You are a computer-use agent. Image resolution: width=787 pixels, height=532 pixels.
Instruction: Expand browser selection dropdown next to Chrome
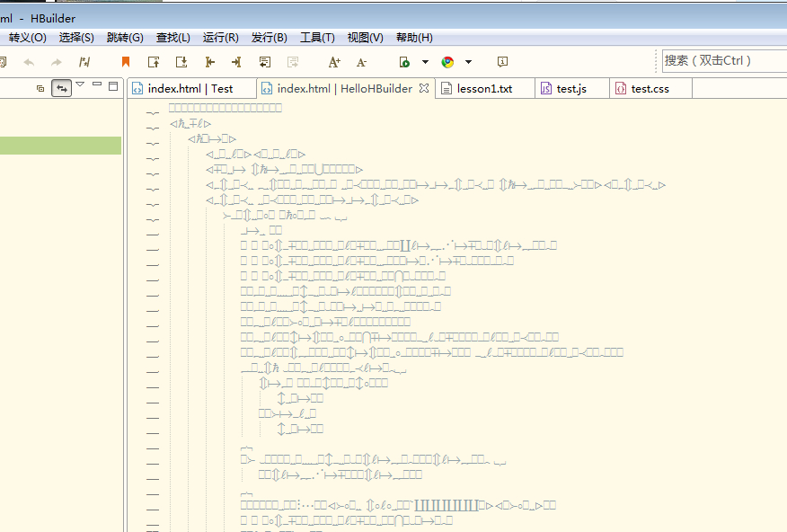[468, 62]
